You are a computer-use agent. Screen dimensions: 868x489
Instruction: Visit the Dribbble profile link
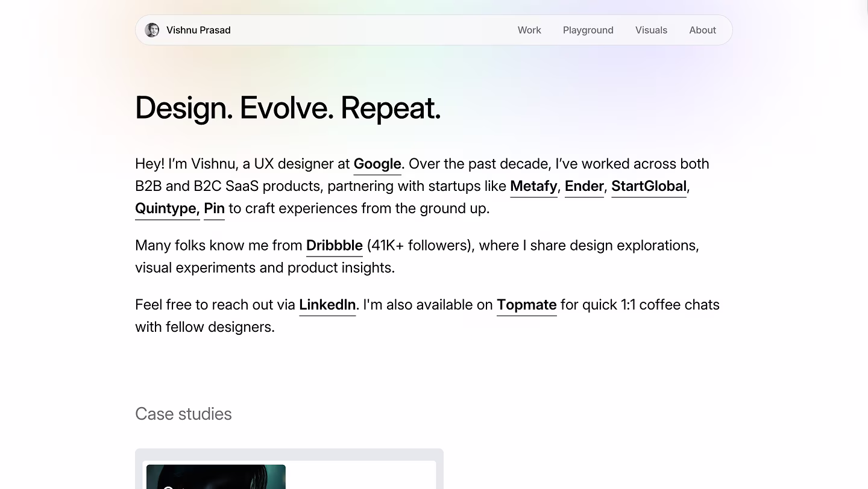pyautogui.click(x=335, y=246)
